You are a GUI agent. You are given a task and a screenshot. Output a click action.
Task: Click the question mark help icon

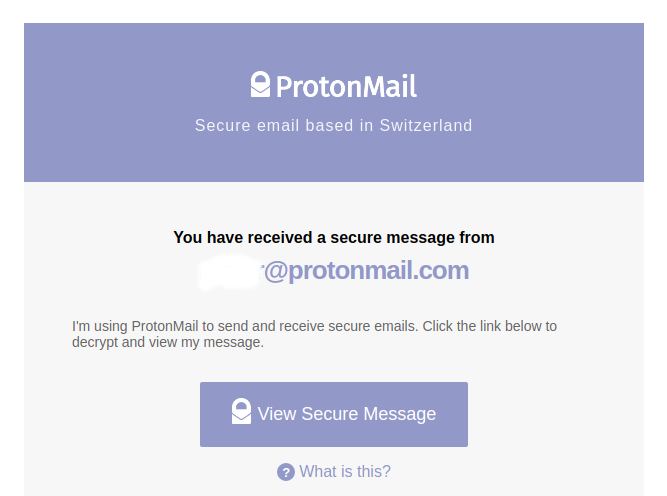[286, 472]
